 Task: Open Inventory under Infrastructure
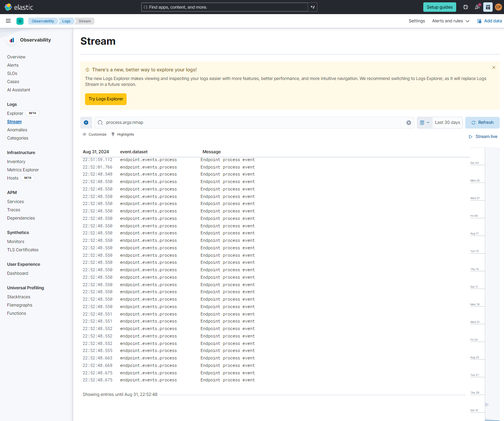[16, 162]
